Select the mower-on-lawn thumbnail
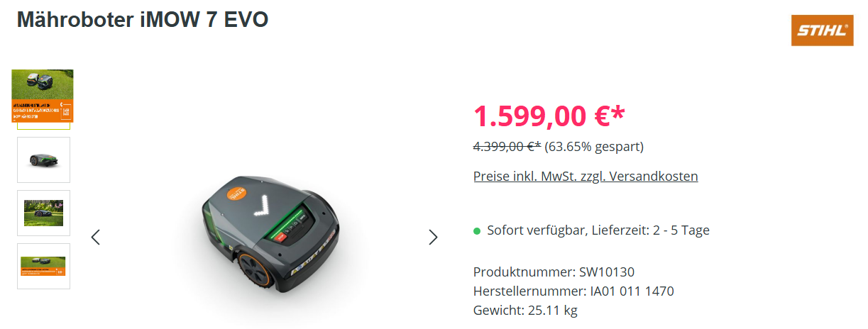 pos(43,213)
